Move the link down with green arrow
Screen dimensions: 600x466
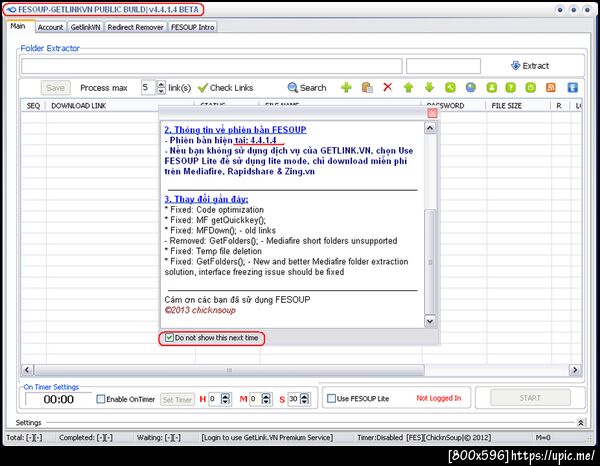429,88
